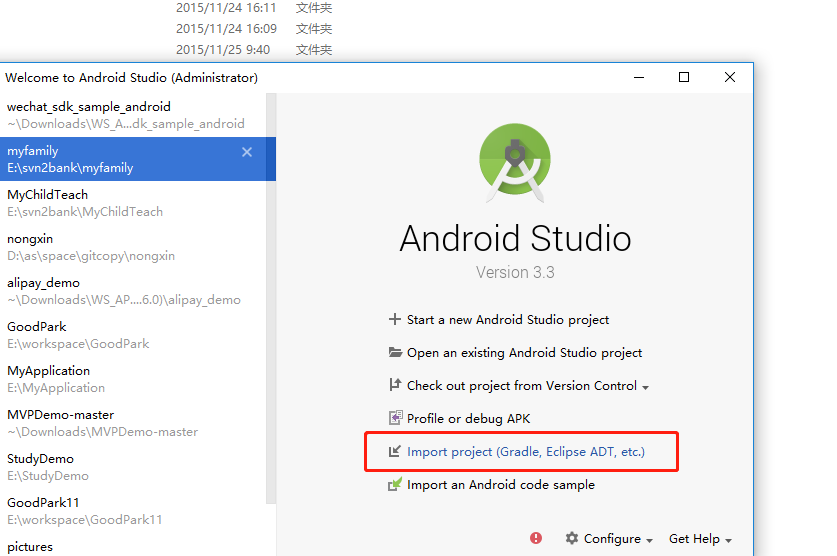This screenshot has width=837, height=556.
Task: Open recent project MyApplication
Action: (x=133, y=379)
